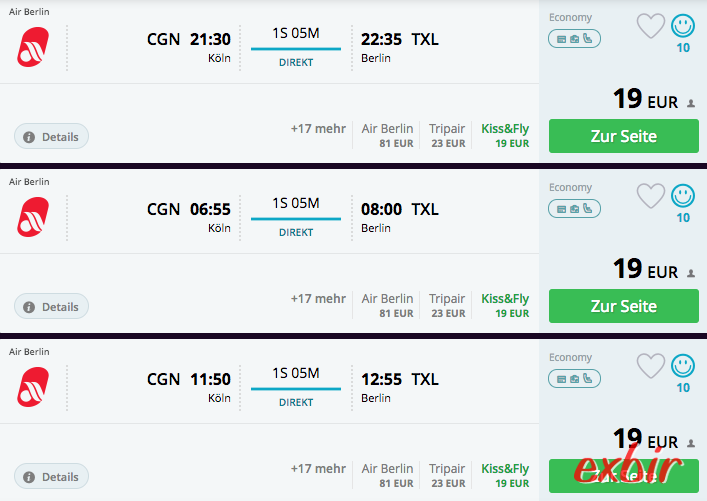The height and width of the screenshot is (501, 707).
Task: Click smiley rating icon on 21:30 flight
Action: 683,26
